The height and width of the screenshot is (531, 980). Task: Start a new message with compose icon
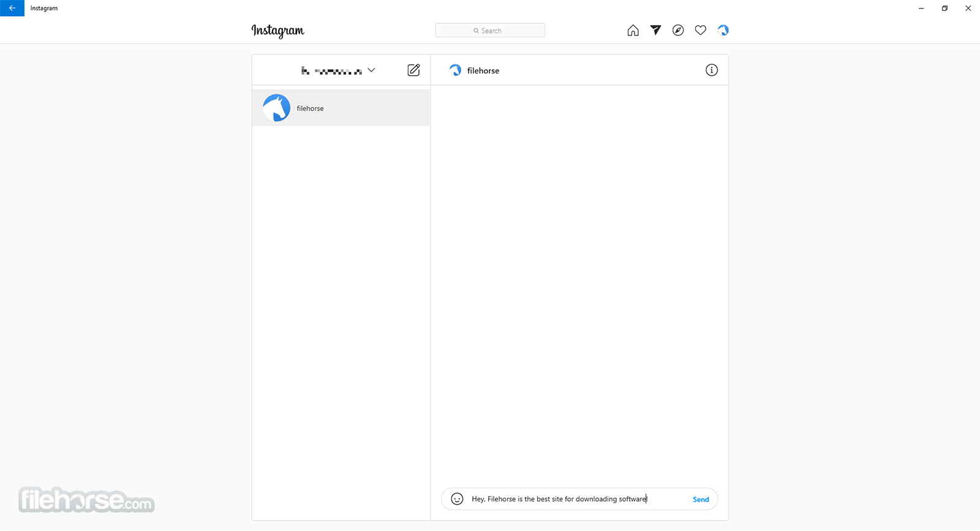(x=413, y=70)
